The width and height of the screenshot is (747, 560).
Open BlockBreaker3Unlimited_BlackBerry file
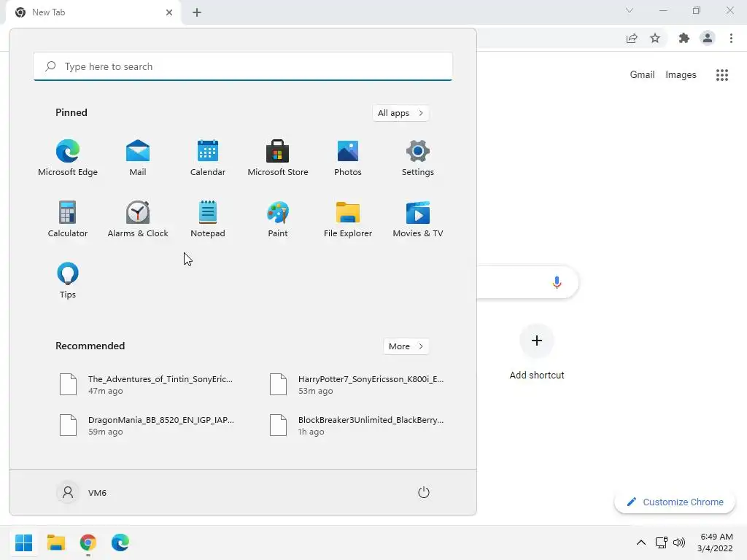point(357,426)
